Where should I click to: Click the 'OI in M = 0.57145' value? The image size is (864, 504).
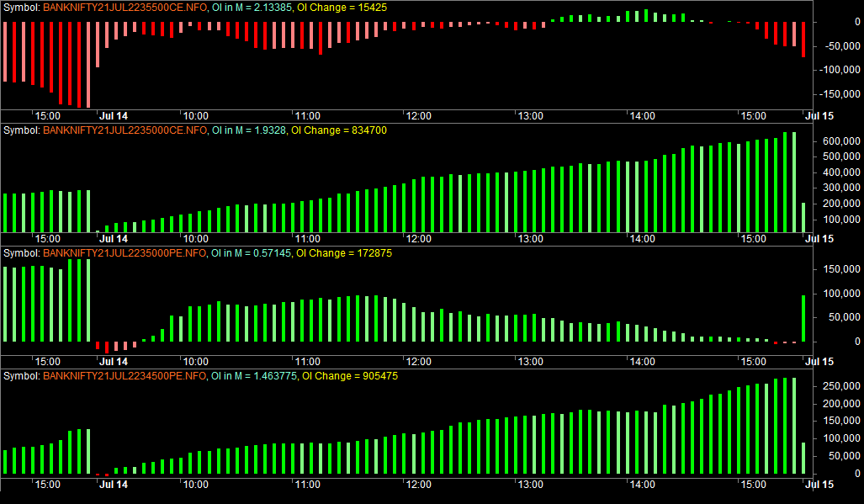[251, 253]
